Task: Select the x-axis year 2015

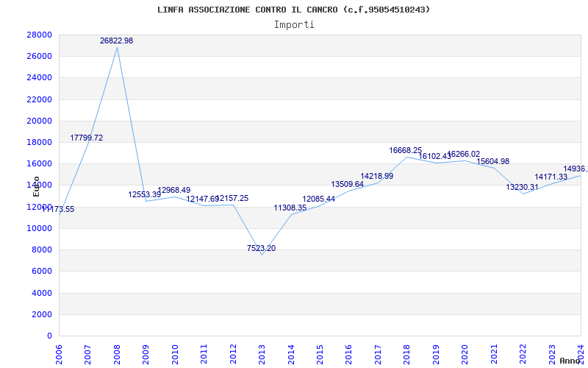Action: 320,355
